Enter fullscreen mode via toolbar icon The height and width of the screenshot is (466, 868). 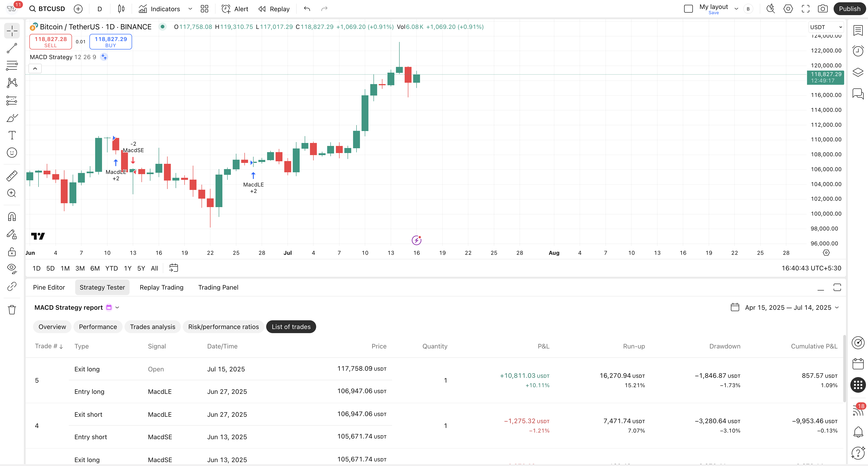tap(805, 9)
